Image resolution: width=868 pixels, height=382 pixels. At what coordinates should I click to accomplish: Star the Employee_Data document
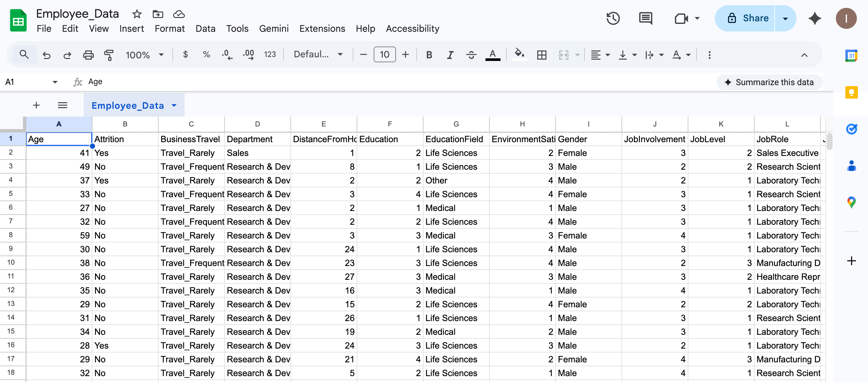[136, 14]
